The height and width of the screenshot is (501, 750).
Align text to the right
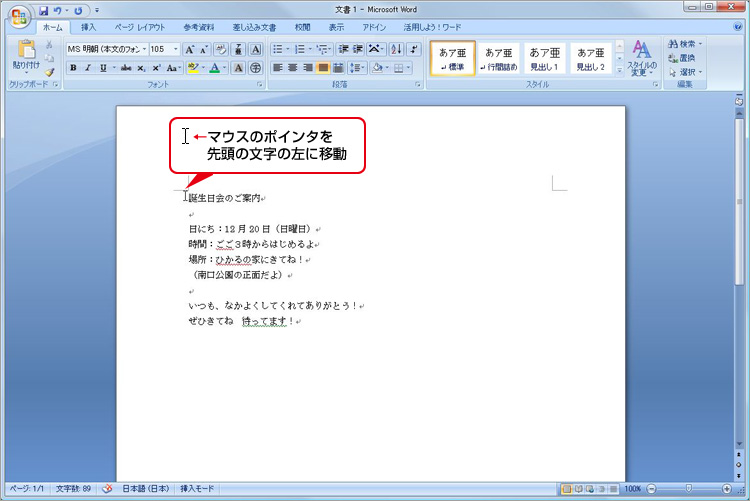pos(308,68)
